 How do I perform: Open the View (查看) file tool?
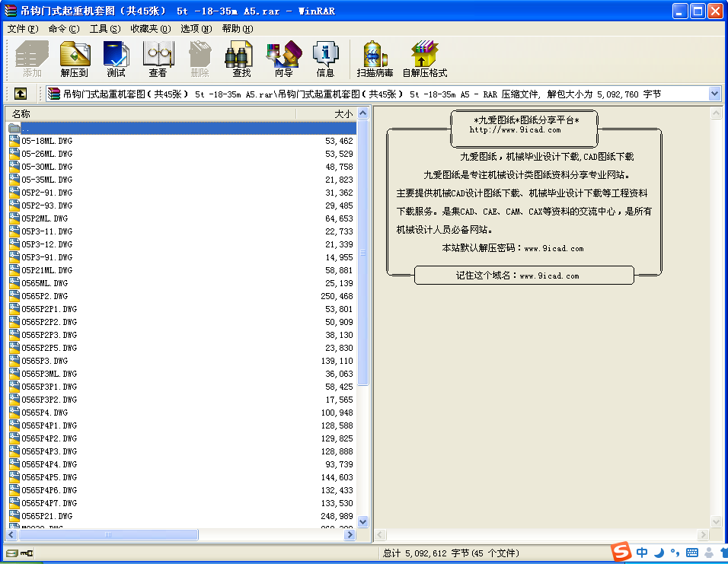tap(158, 59)
